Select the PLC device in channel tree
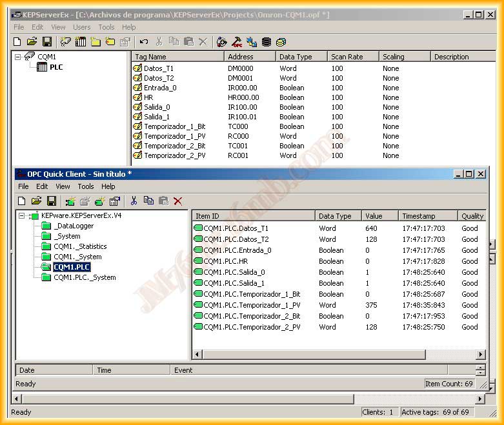This screenshot has width=504, height=425. pos(56,67)
